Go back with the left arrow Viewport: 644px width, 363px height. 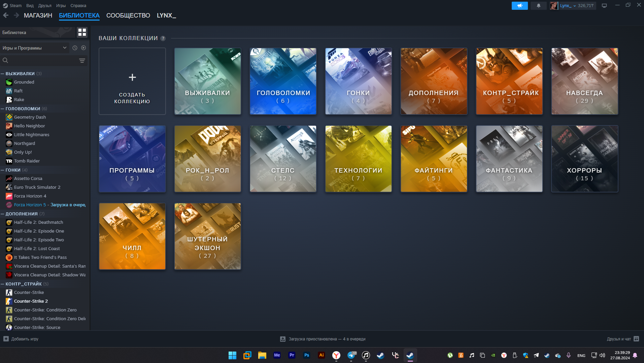pos(6,15)
